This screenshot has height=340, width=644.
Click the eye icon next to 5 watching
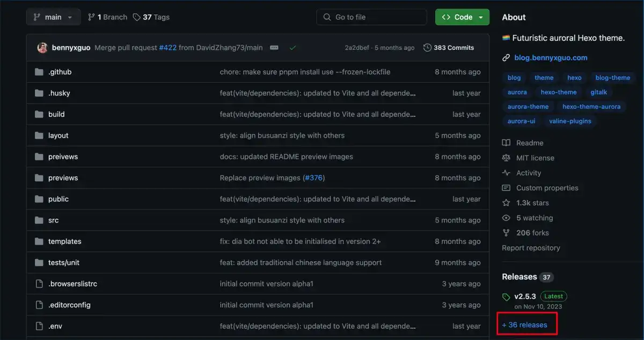(505, 218)
